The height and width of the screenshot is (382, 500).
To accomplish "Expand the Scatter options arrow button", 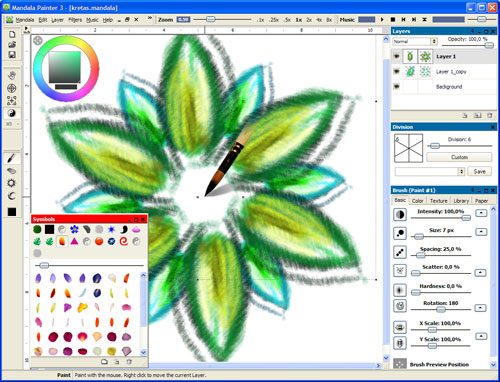I will (480, 273).
